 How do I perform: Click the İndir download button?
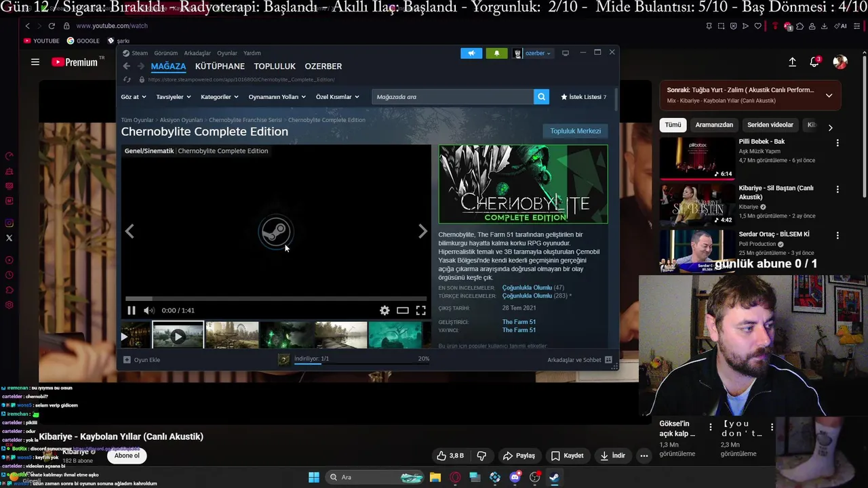612,455
